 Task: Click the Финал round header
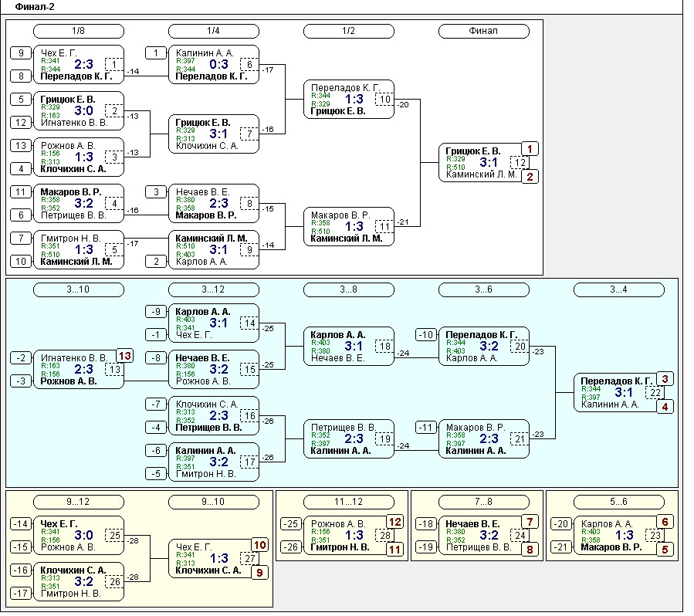click(x=483, y=31)
